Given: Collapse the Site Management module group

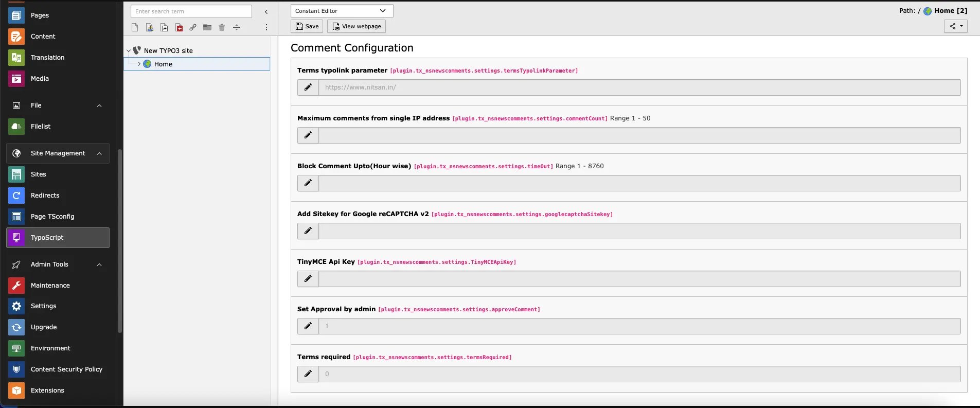Looking at the screenshot, I should point(99,153).
